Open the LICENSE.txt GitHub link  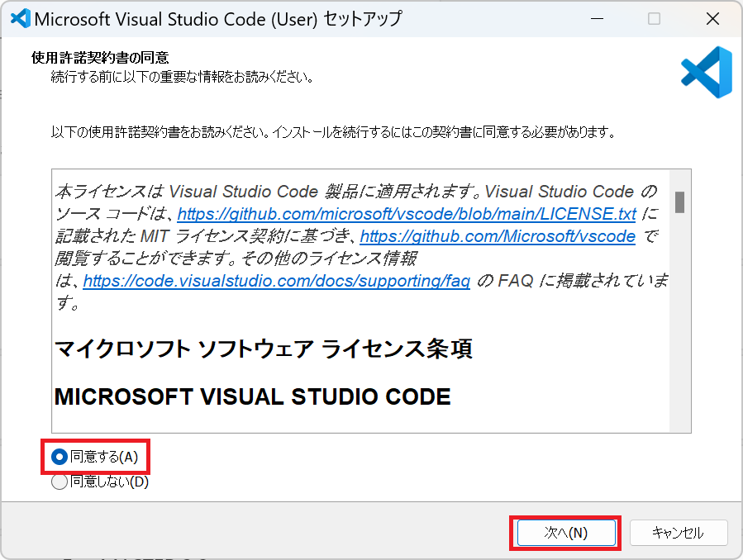[407, 215]
